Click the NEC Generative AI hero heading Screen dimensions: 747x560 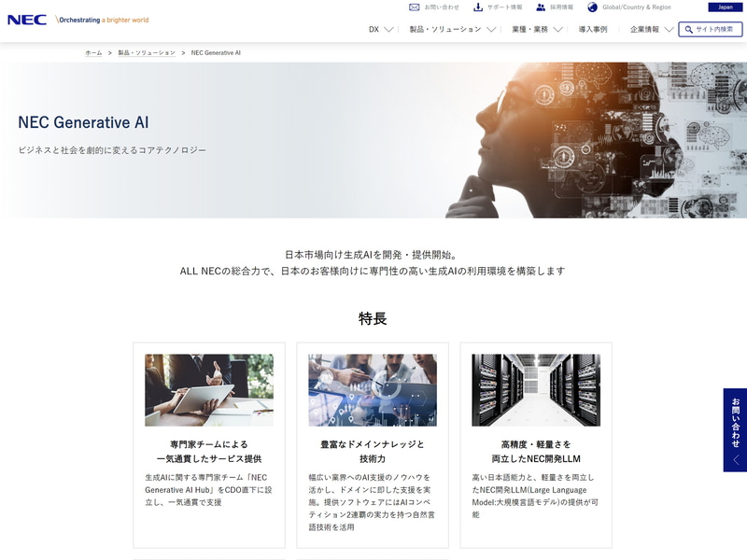coord(83,122)
